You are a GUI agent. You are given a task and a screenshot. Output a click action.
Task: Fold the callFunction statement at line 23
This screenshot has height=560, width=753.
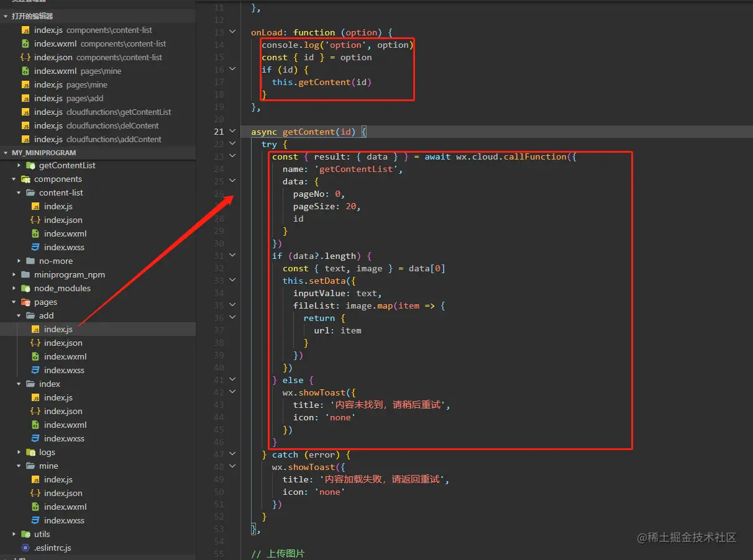(x=232, y=156)
